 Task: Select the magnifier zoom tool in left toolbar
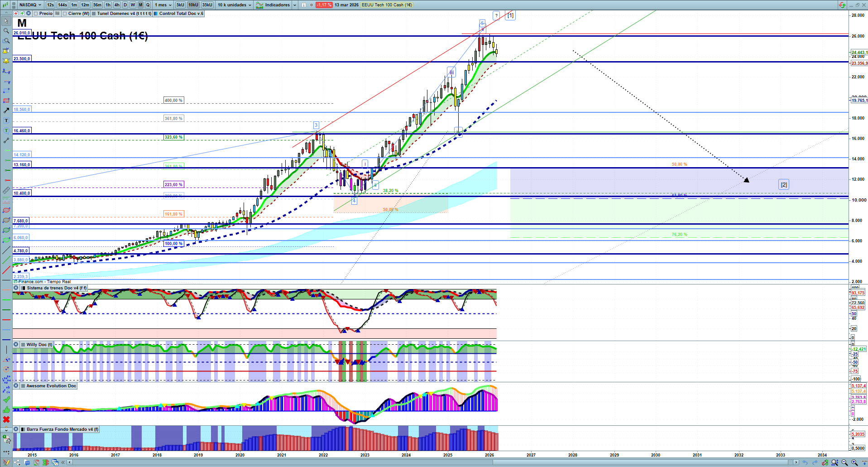pyautogui.click(x=6, y=31)
